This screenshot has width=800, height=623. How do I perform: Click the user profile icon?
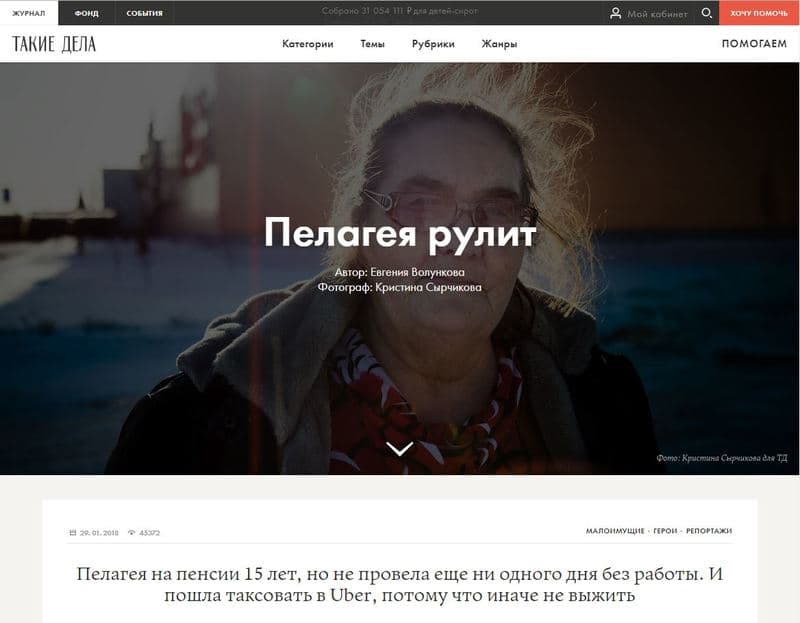point(616,13)
